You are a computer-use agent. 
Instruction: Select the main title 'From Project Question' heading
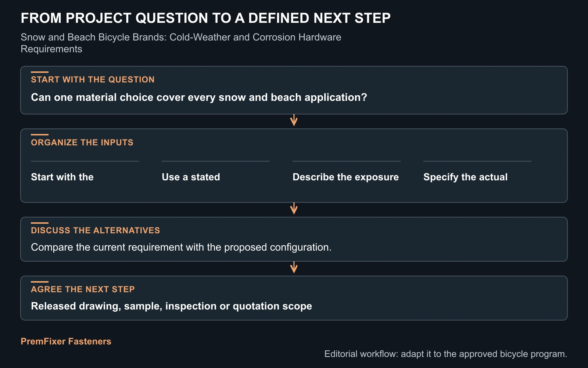[x=205, y=18]
